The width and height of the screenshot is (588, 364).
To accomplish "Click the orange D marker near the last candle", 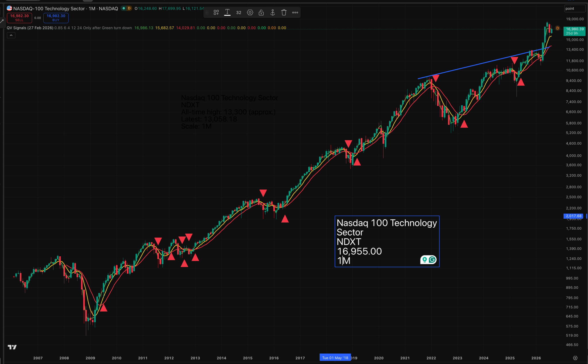I will [558, 28].
